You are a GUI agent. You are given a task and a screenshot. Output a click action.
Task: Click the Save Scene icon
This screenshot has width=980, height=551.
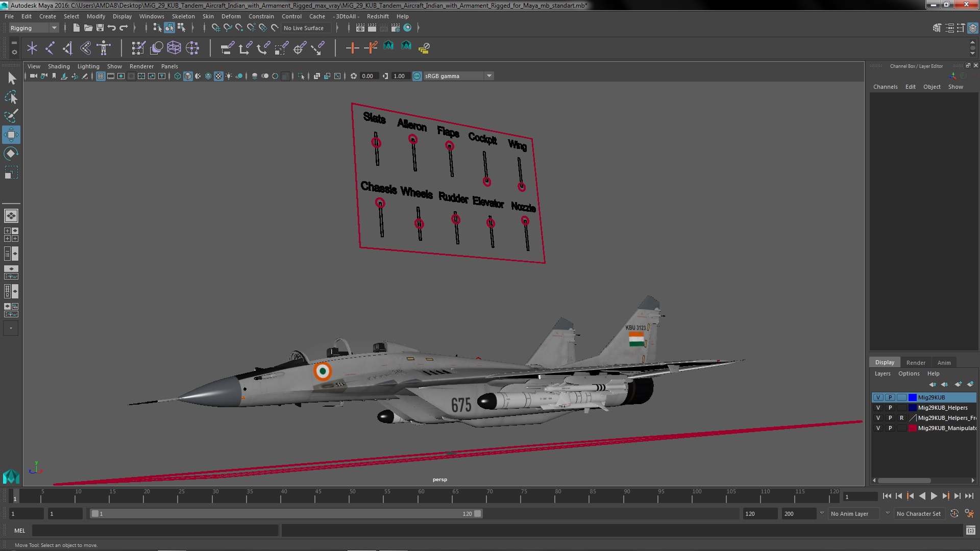pos(100,28)
